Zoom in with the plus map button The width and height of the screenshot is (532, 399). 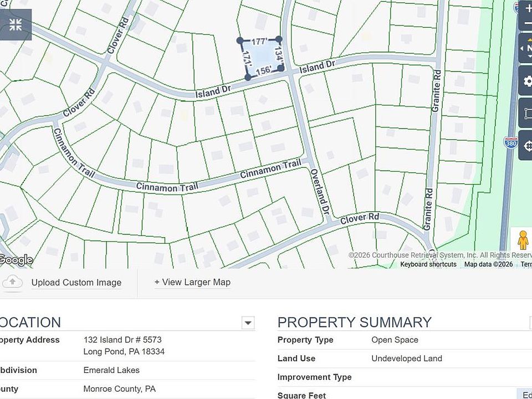(528, 9)
